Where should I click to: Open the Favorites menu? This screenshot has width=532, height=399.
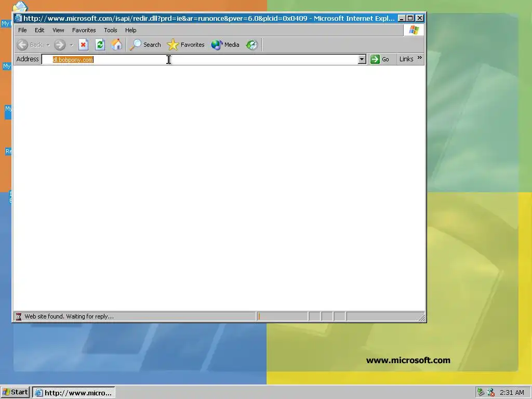pos(84,30)
